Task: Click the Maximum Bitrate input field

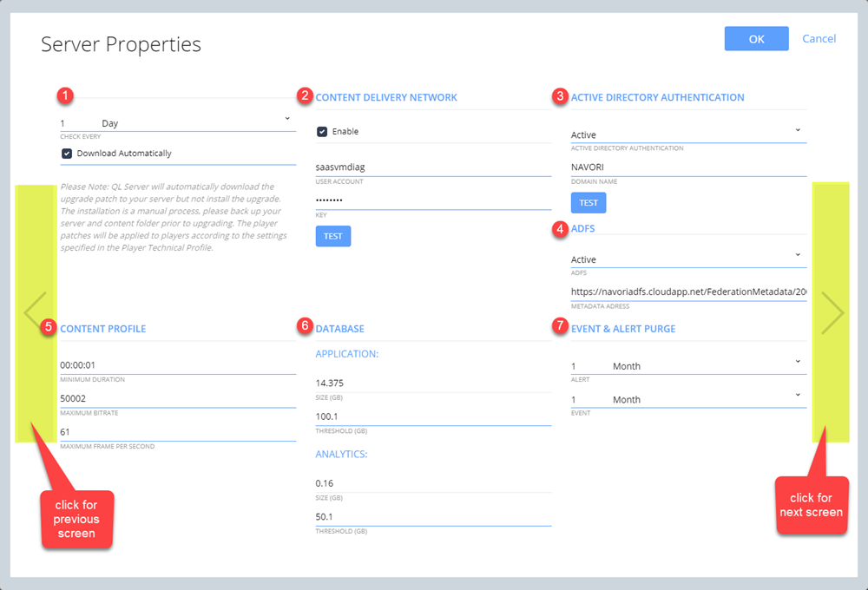Action: pyautogui.click(x=177, y=398)
